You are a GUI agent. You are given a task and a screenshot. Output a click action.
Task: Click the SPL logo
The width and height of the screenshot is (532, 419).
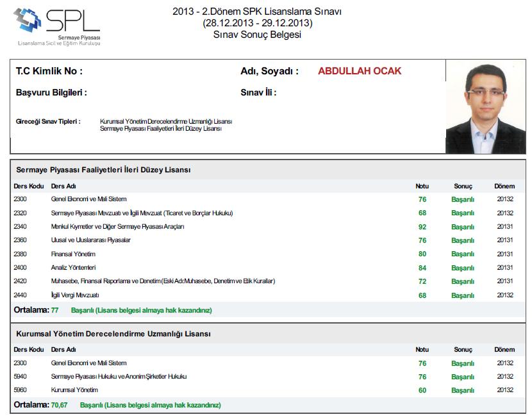(57, 27)
